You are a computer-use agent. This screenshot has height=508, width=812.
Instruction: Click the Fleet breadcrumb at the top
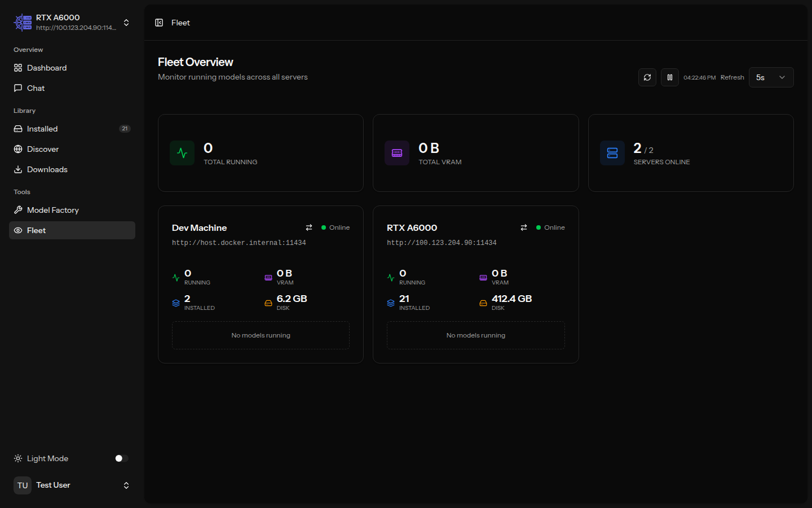(x=180, y=23)
